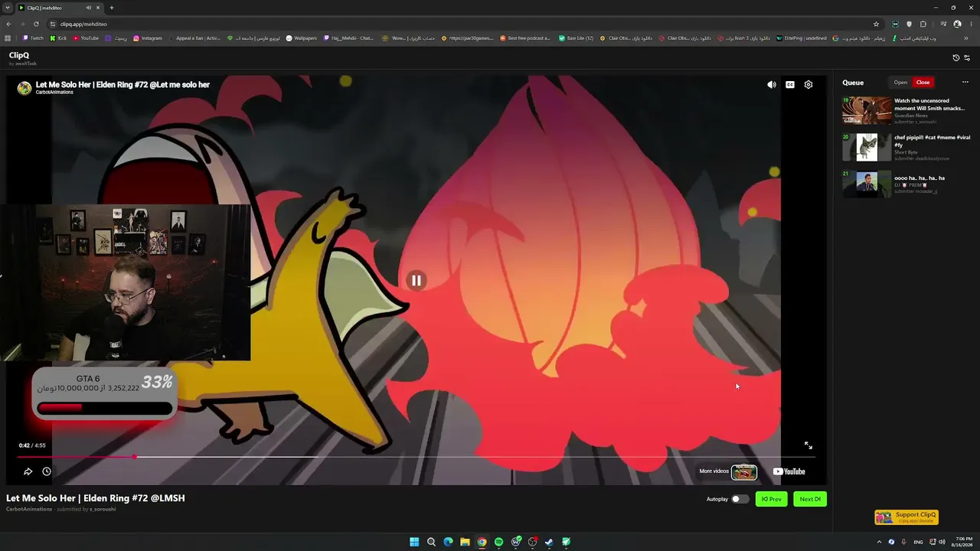Open the tab search dropdown arrow

(7, 8)
